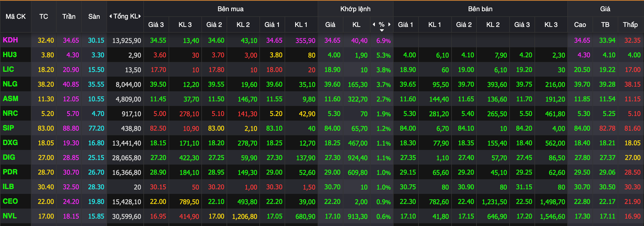Click the TC column header
The height and width of the screenshot is (226, 644).
pyautogui.click(x=44, y=16)
